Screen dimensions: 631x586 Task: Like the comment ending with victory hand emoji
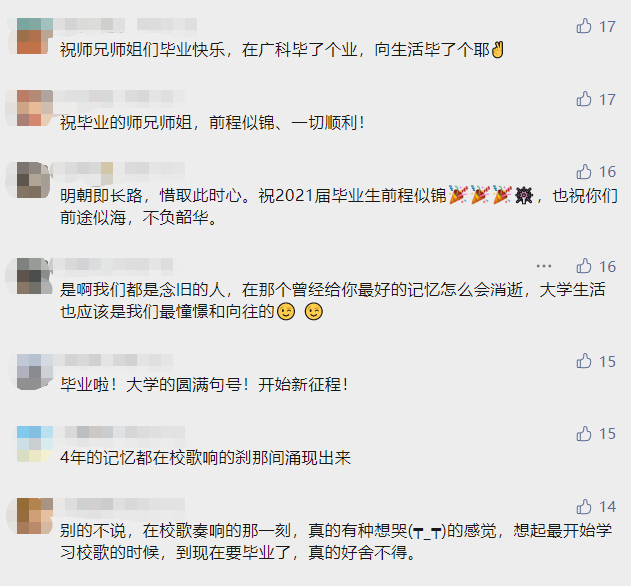[x=584, y=26]
